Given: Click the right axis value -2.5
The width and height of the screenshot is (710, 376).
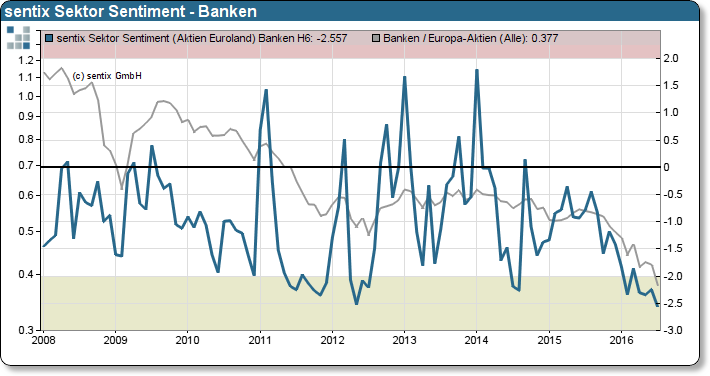Looking at the screenshot, I should [x=673, y=303].
